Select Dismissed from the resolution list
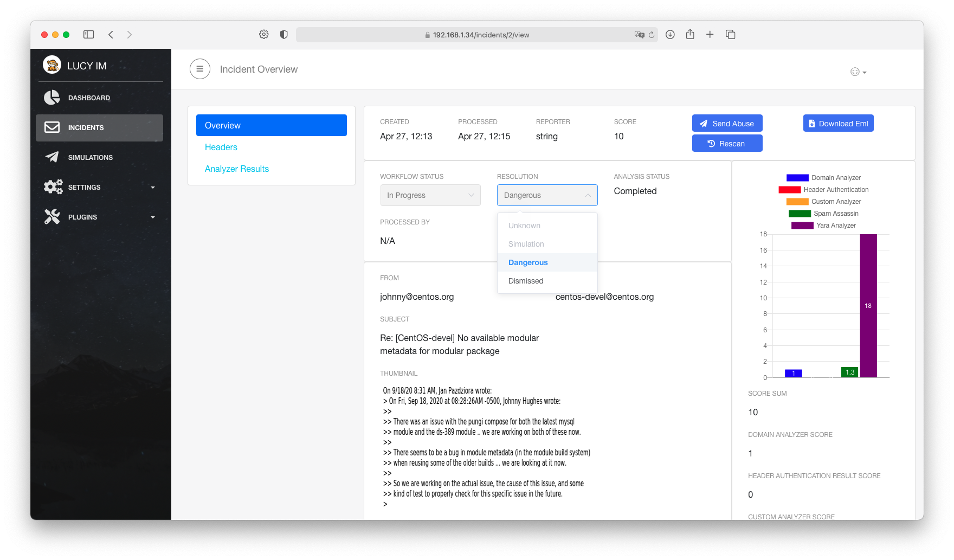This screenshot has height=560, width=954. pyautogui.click(x=526, y=281)
